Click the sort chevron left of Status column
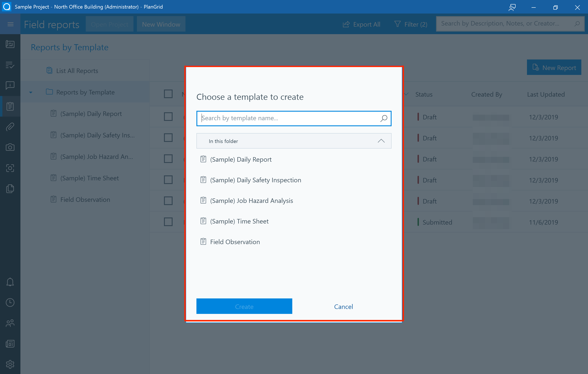The width and height of the screenshot is (588, 374). (406, 94)
